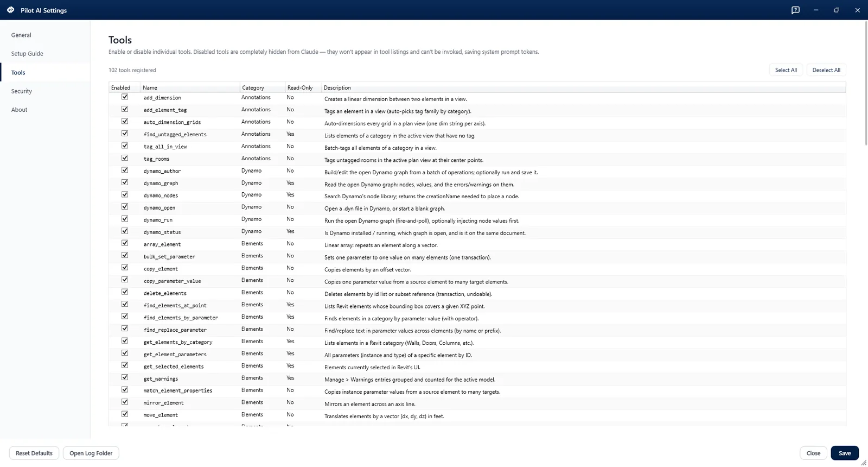The image size is (868, 467).
Task: Select the Tools sidebar item
Action: pyautogui.click(x=45, y=72)
